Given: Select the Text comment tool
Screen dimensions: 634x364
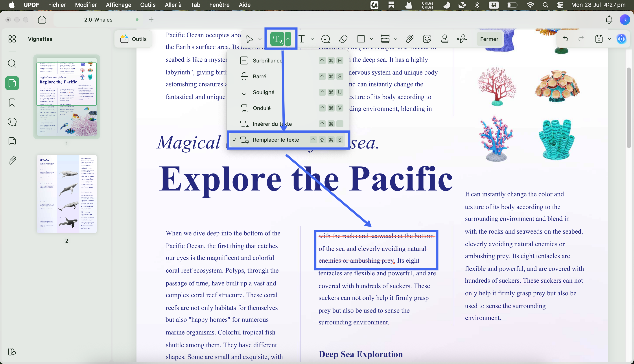Looking at the screenshot, I should pyautogui.click(x=302, y=39).
